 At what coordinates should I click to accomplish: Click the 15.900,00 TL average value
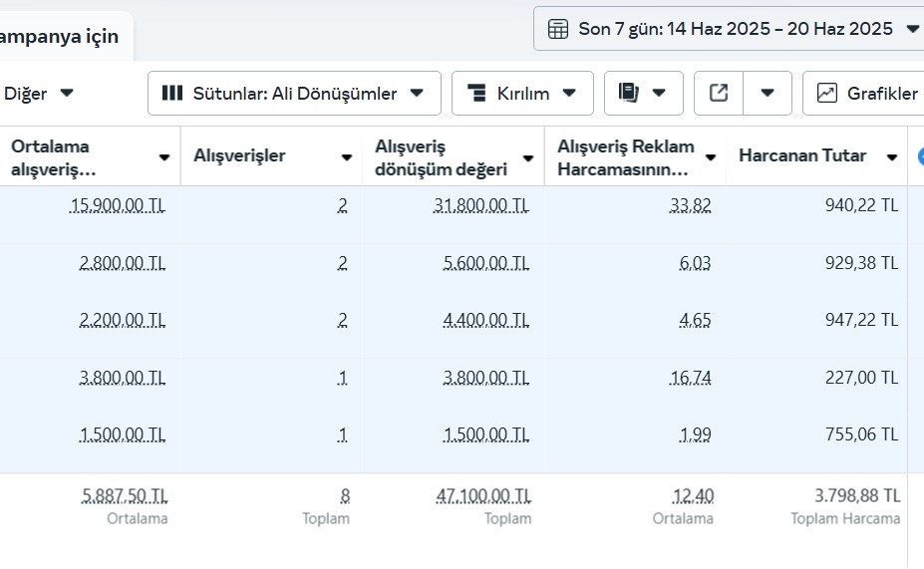pyautogui.click(x=118, y=205)
